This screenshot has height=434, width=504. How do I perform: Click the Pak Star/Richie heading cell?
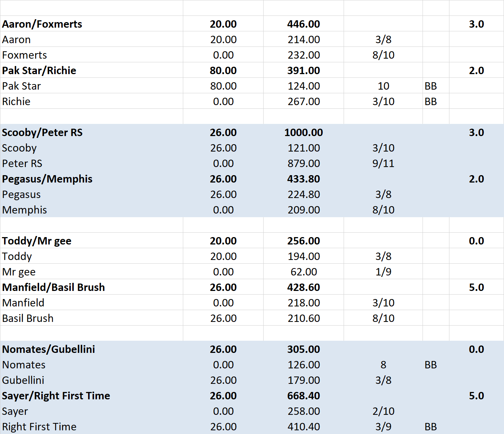[x=39, y=70]
